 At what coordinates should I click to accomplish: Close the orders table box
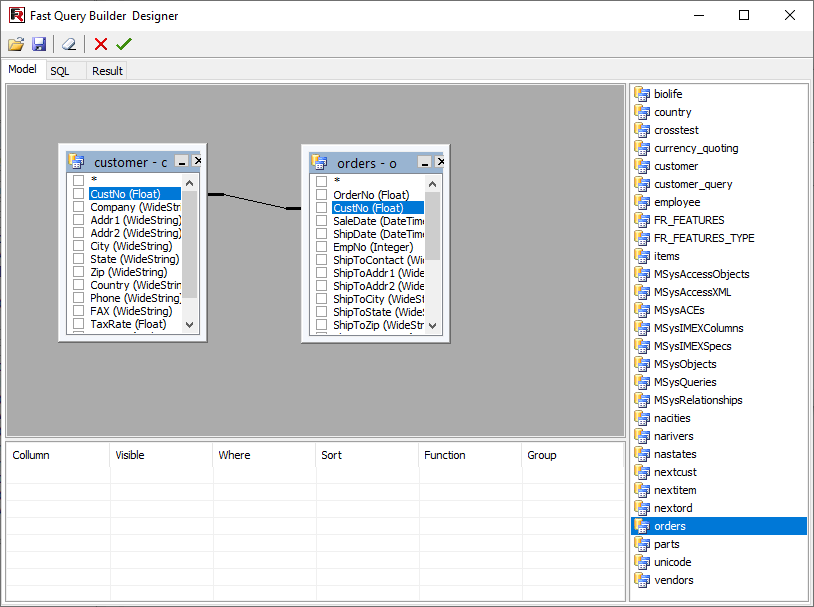coord(441,161)
